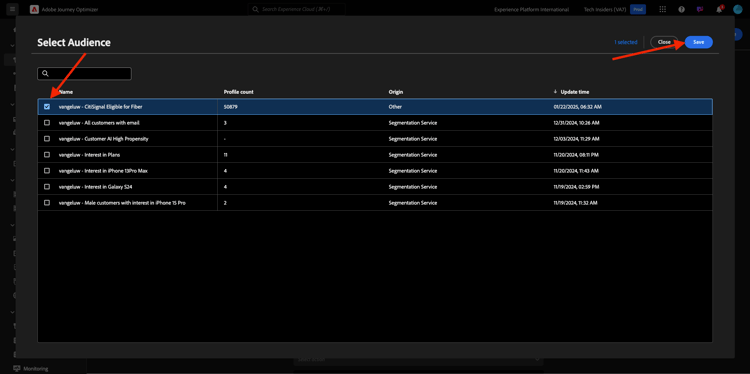Sort table by Name column header
Viewport: 750px width, 374px height.
[66, 92]
